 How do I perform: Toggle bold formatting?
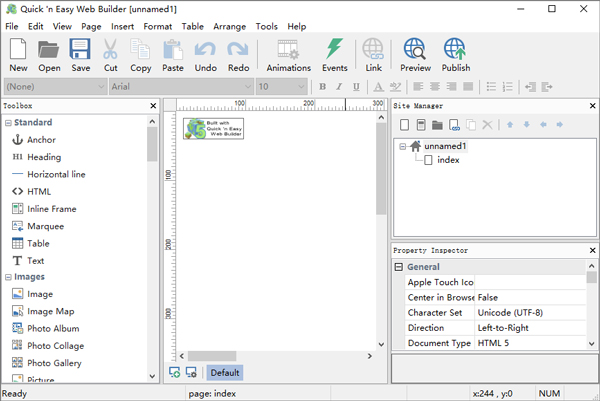(323, 87)
